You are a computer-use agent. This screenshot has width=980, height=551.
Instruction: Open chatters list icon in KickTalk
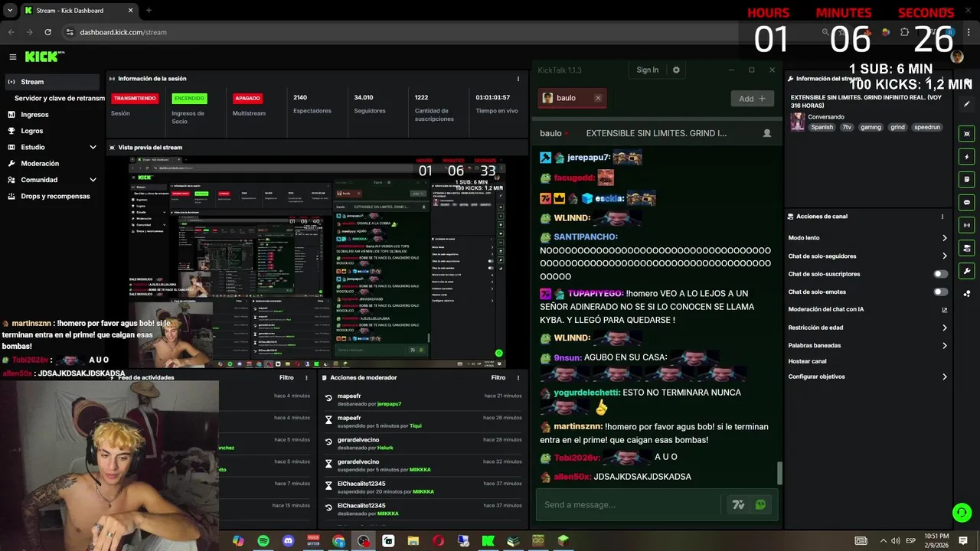767,133
